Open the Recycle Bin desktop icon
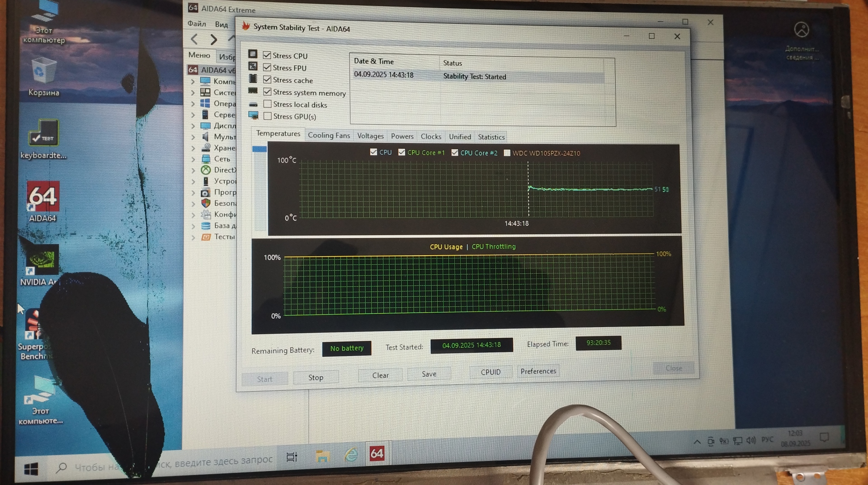 43,72
